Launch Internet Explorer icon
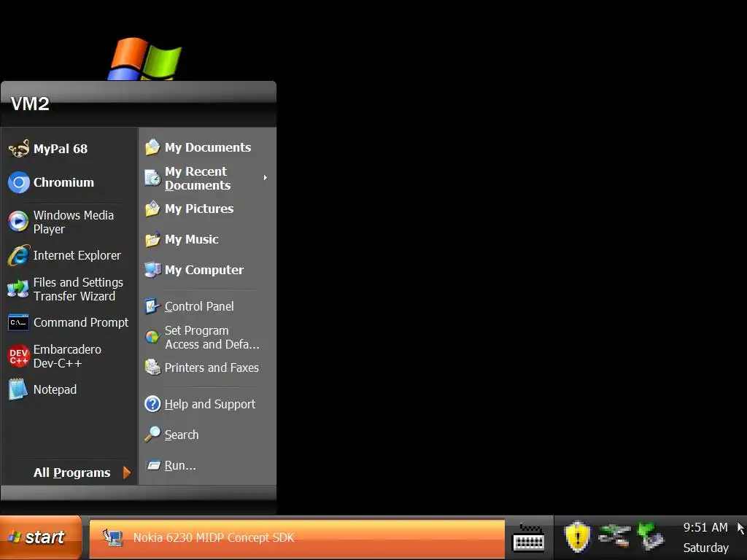This screenshot has width=747, height=560. [19, 256]
